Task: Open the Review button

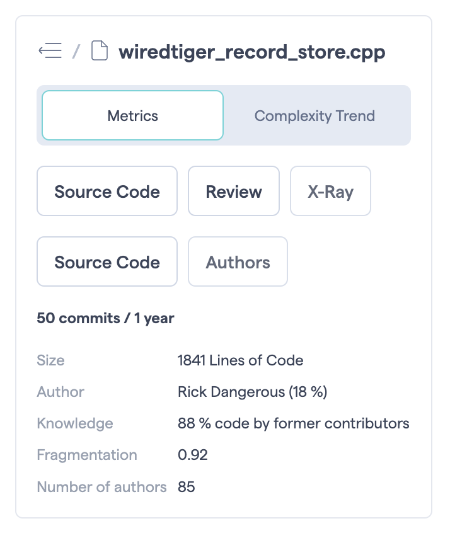Action: pyautogui.click(x=234, y=191)
